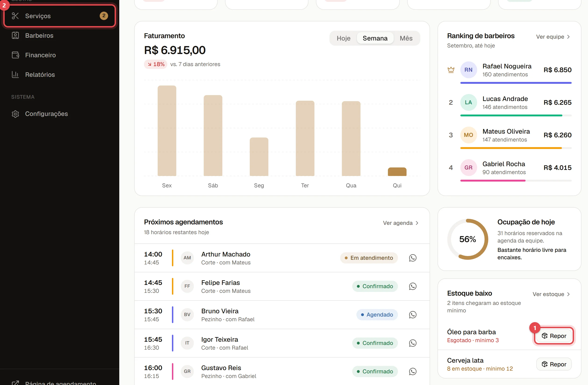Click Gabriel Rocha's GR ranking avatar
The width and height of the screenshot is (588, 385).
tap(468, 168)
